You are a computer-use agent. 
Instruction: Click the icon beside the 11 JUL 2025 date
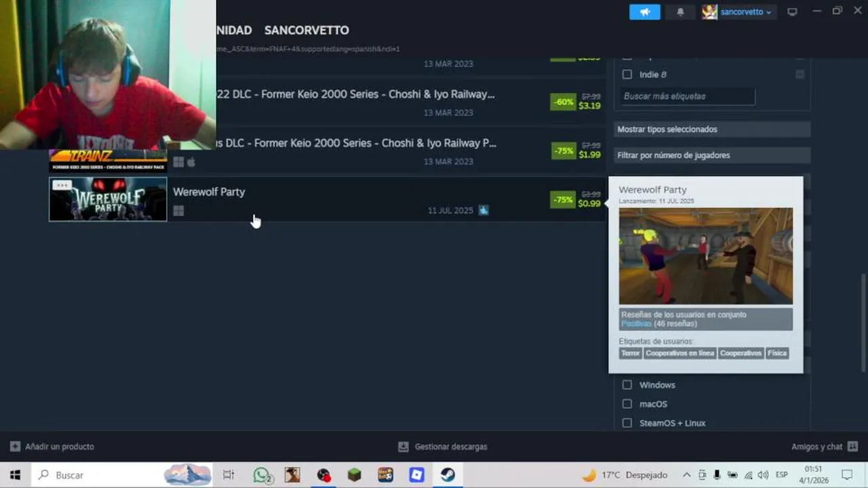tap(484, 210)
